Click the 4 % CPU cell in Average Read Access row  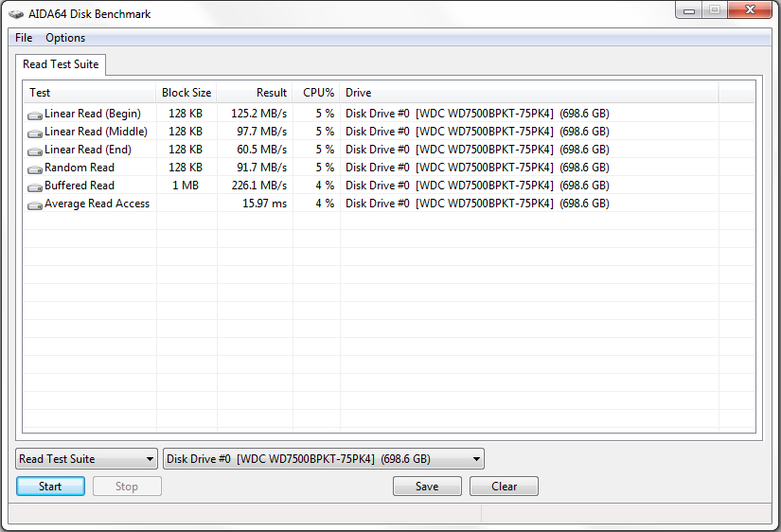(x=325, y=204)
